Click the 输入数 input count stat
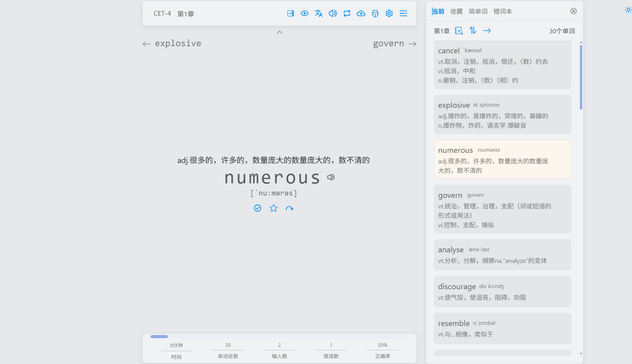This screenshot has width=632, height=364. click(280, 351)
